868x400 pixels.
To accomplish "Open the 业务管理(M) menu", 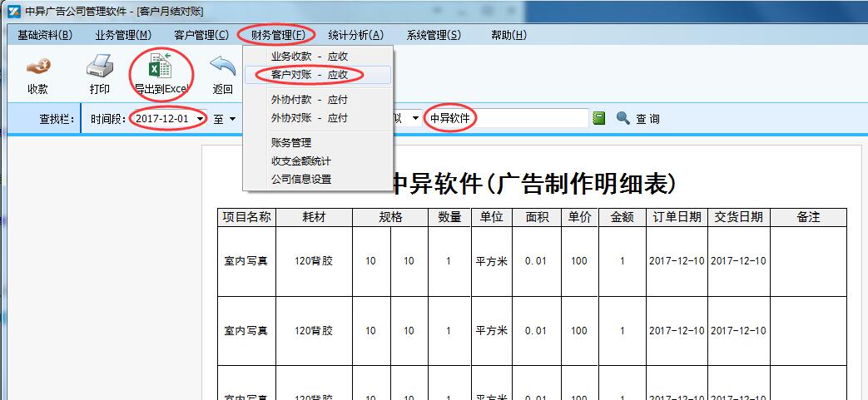I will point(123,35).
